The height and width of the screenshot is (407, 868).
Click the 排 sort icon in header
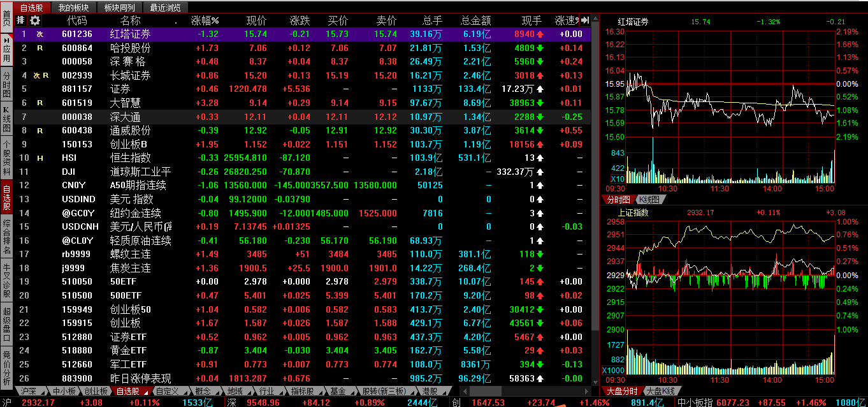pyautogui.click(x=21, y=20)
